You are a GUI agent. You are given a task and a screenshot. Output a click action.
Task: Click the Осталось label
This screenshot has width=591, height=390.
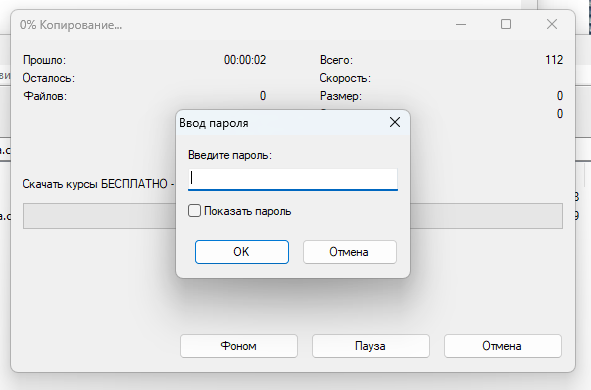tap(49, 78)
